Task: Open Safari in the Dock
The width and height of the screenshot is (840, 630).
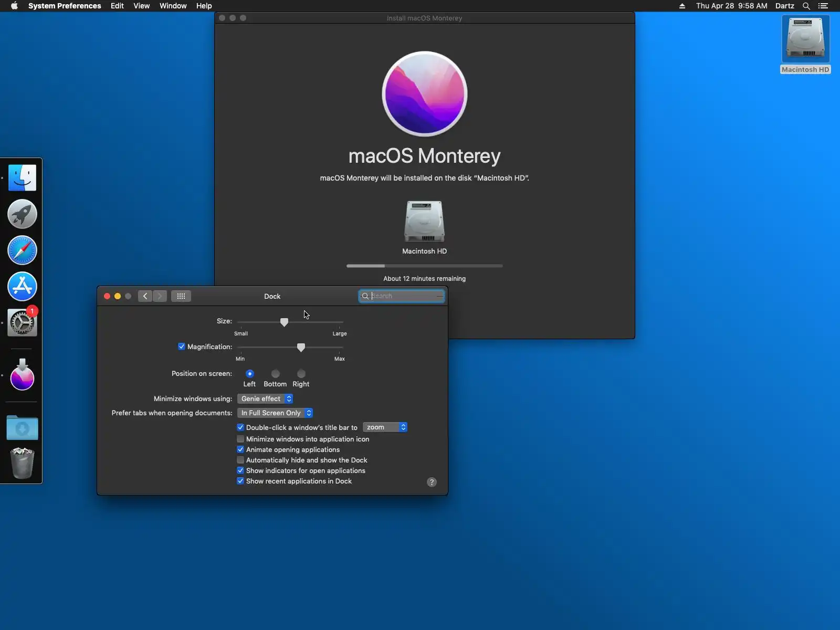Action: tap(22, 250)
